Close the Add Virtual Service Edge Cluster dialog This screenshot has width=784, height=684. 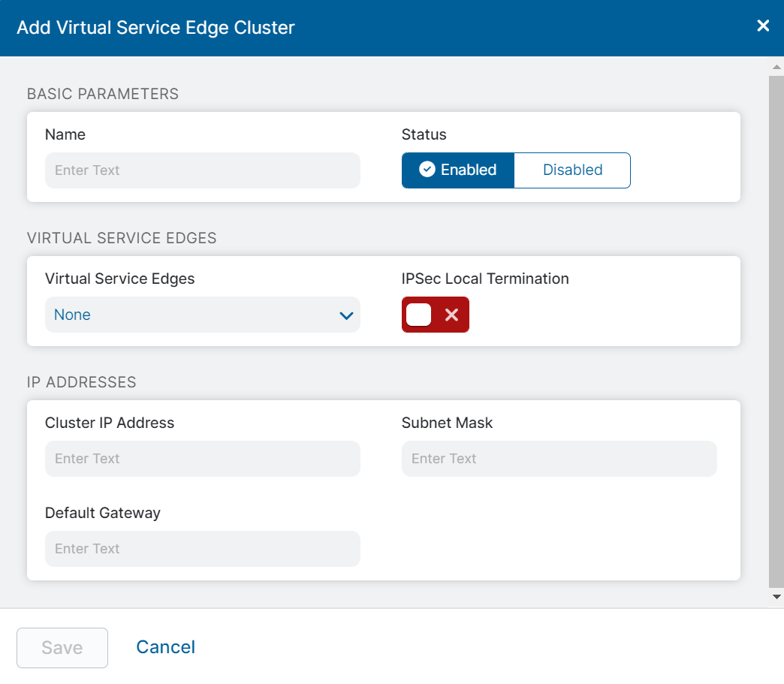[763, 26]
